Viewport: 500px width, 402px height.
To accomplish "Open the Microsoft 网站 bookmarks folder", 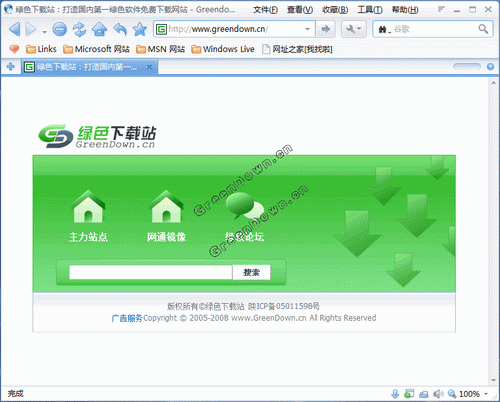I will (x=96, y=49).
